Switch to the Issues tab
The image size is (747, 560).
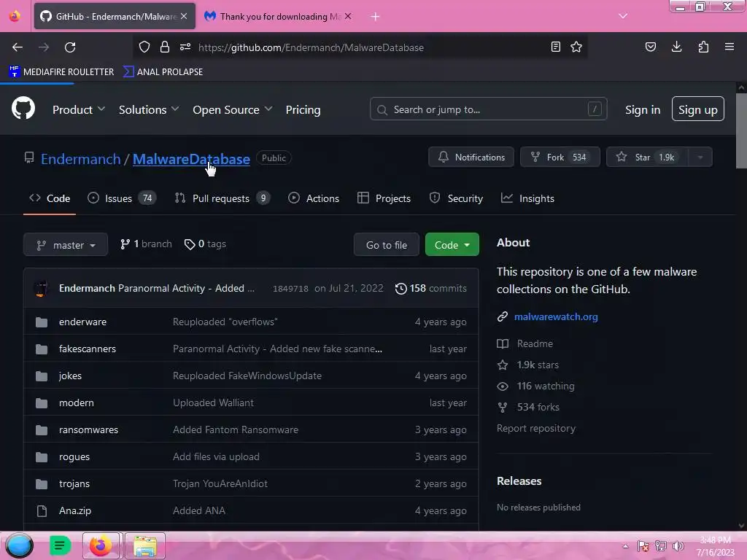pyautogui.click(x=122, y=198)
